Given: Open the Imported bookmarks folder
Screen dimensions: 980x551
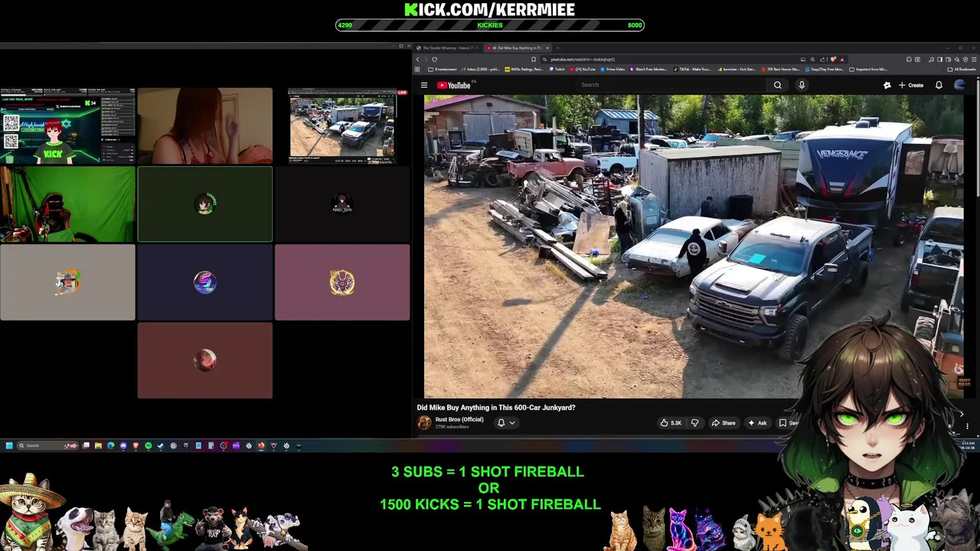Looking at the screenshot, I should 868,69.
